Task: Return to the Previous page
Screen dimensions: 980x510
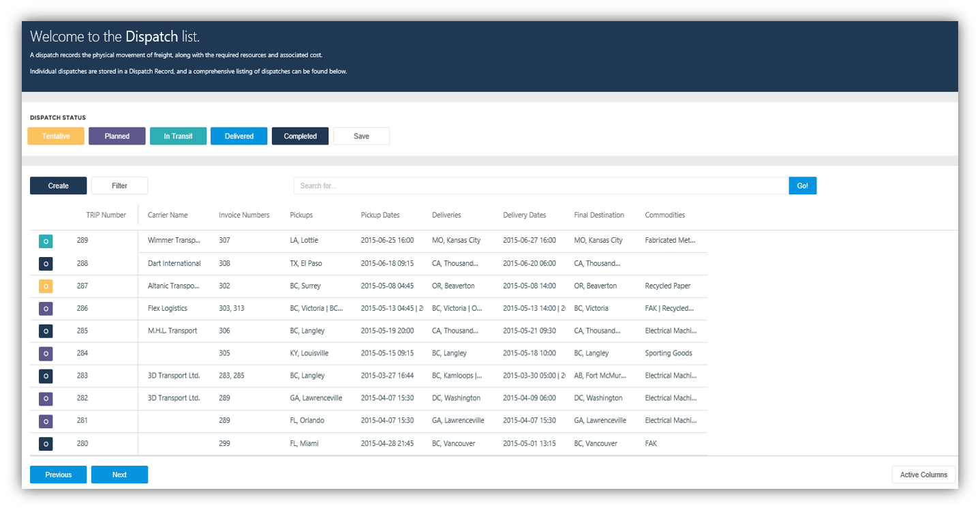Action: point(58,475)
